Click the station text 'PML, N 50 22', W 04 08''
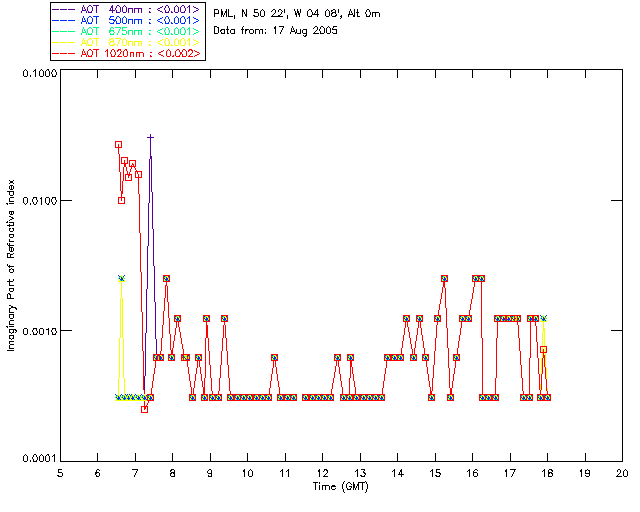The image size is (640, 512). (278, 13)
